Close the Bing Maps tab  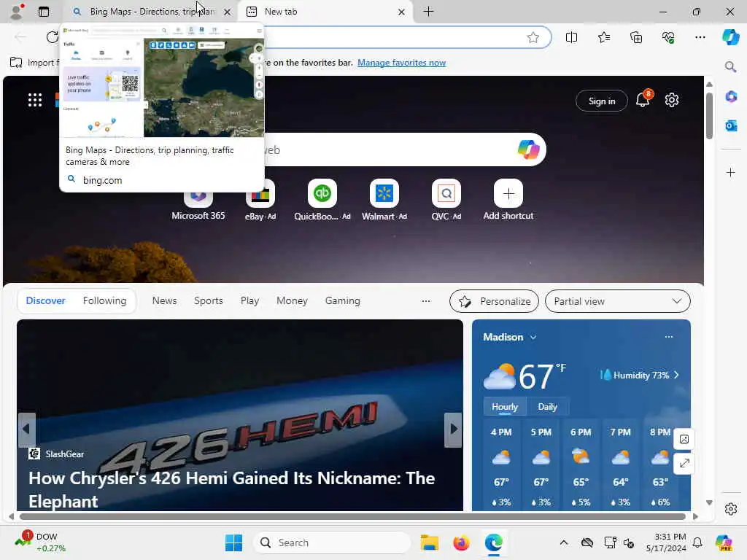pyautogui.click(x=228, y=12)
